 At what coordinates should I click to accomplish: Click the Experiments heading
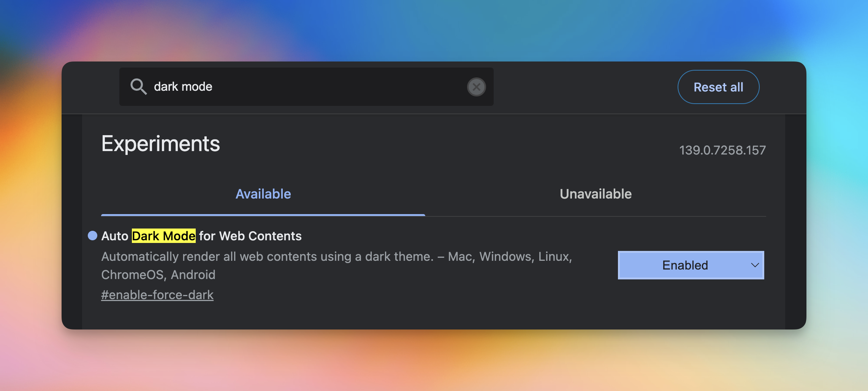160,144
